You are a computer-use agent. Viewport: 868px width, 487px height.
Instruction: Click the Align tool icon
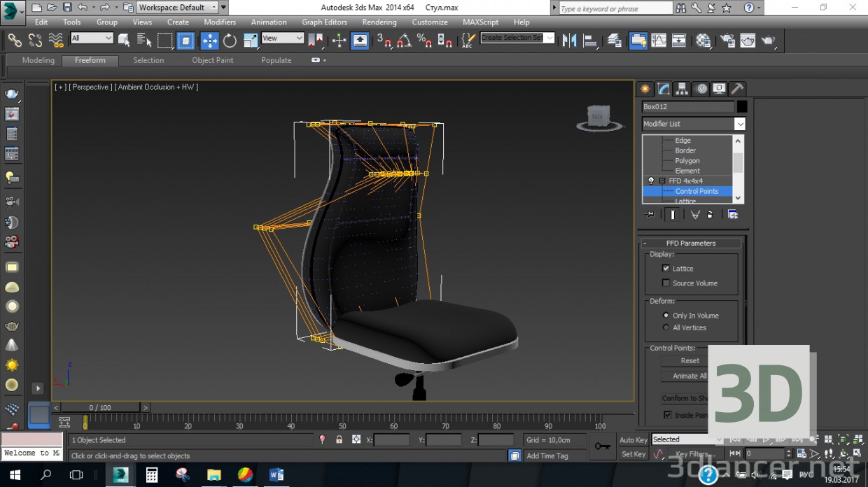(x=589, y=41)
